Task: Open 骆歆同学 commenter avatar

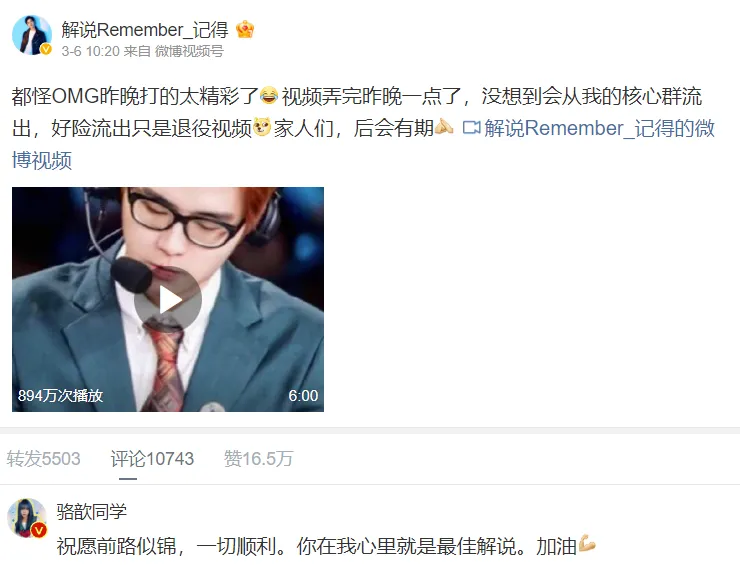Action: click(27, 518)
